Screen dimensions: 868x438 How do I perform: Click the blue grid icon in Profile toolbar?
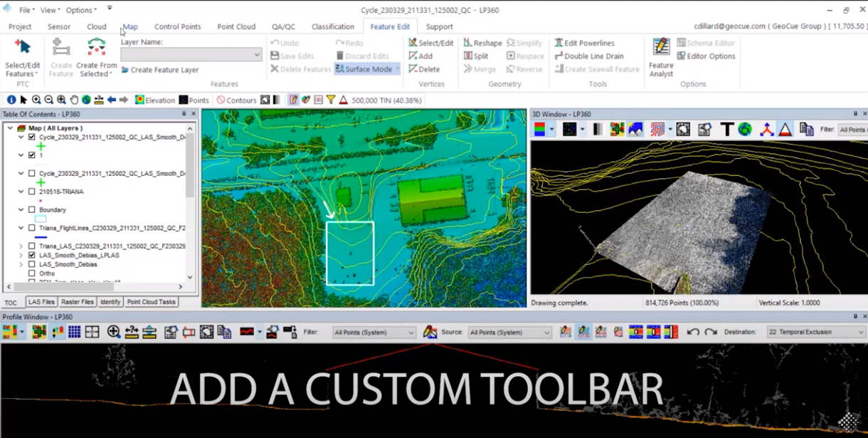[74, 332]
